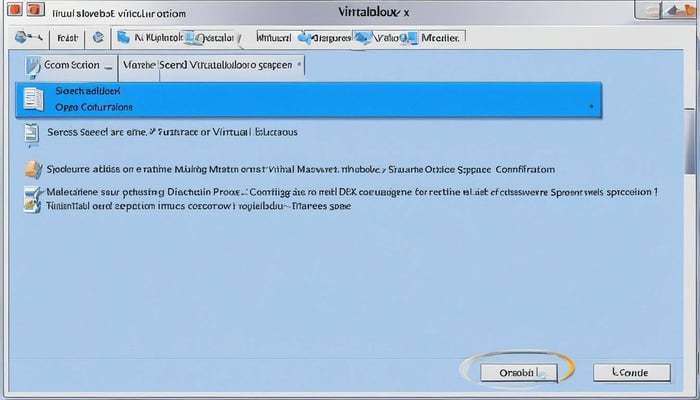Click the monitor icon before 'Qrsctalor'
The height and width of the screenshot is (400, 700).
(x=190, y=38)
